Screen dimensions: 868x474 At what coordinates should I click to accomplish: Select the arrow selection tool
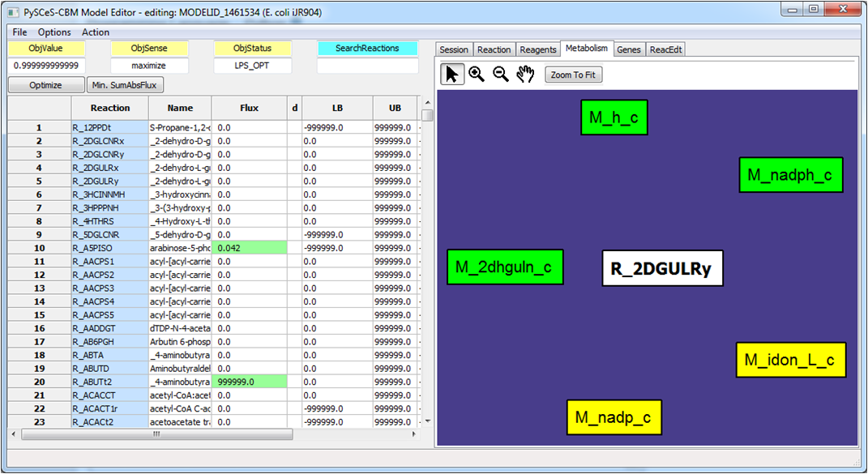tap(451, 74)
